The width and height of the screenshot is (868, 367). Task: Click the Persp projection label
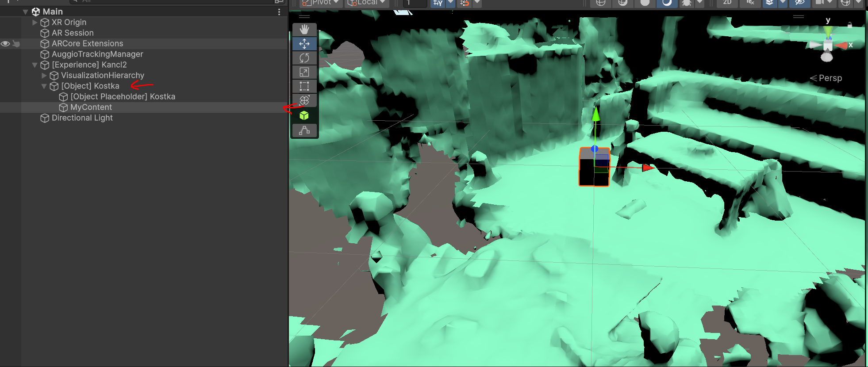click(830, 78)
